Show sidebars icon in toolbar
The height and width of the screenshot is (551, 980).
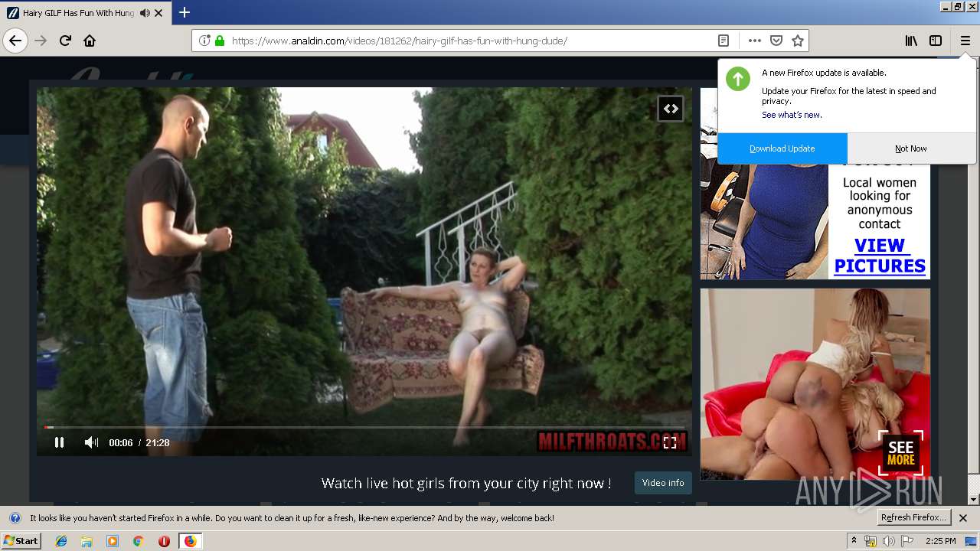coord(936,41)
